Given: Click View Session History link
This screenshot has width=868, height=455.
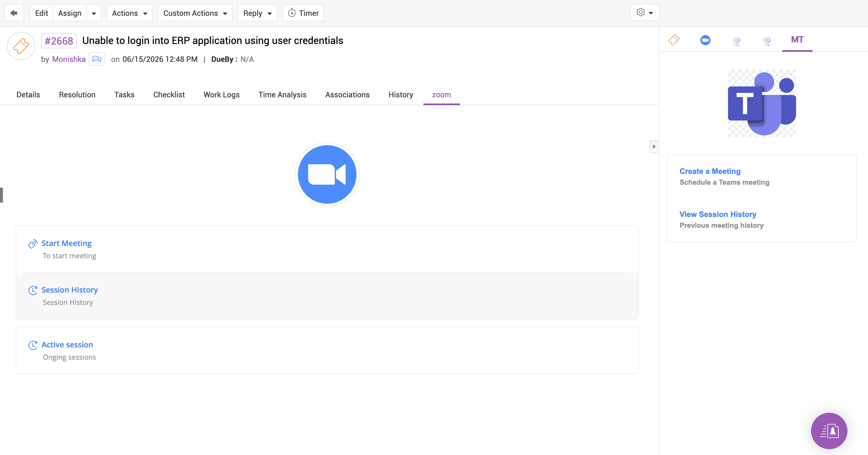Looking at the screenshot, I should pyautogui.click(x=718, y=214).
